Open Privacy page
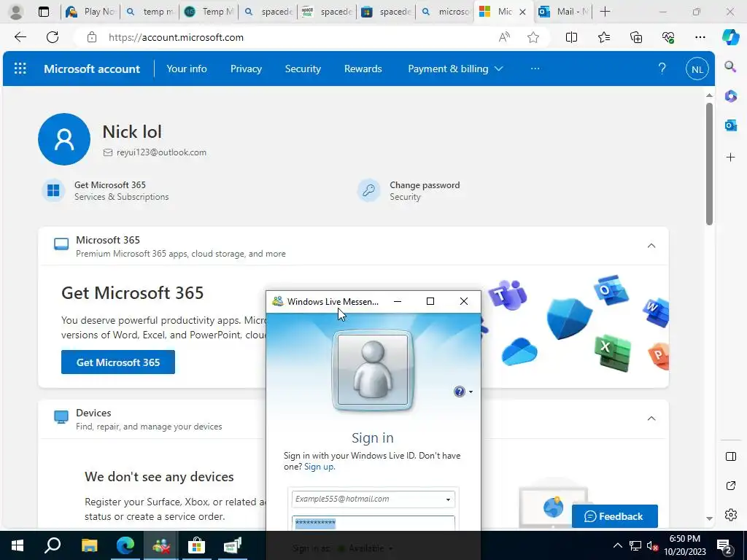Screen dimensions: 747x560 click(246, 69)
